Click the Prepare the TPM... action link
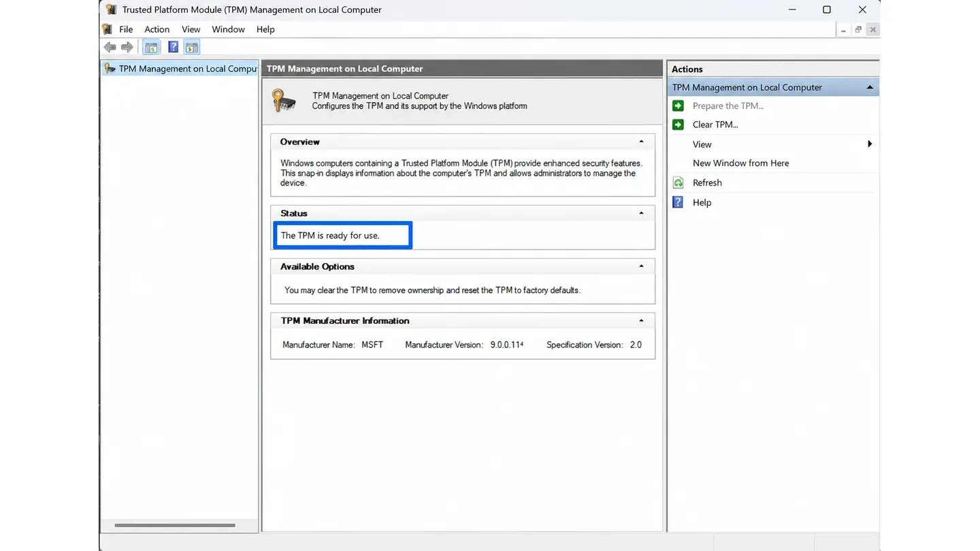 tap(728, 105)
